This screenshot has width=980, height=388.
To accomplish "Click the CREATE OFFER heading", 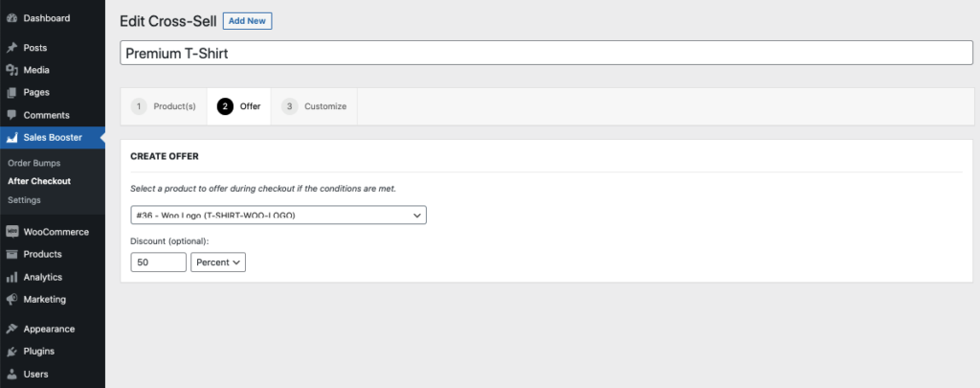I will [165, 156].
